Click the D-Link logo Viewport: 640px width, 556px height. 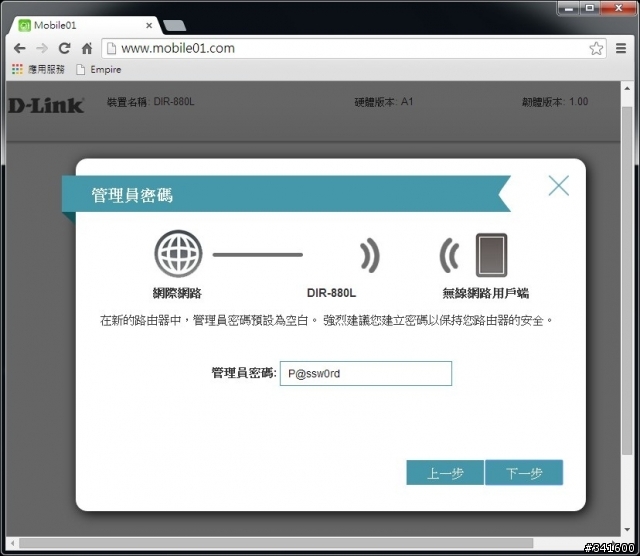coord(46,105)
